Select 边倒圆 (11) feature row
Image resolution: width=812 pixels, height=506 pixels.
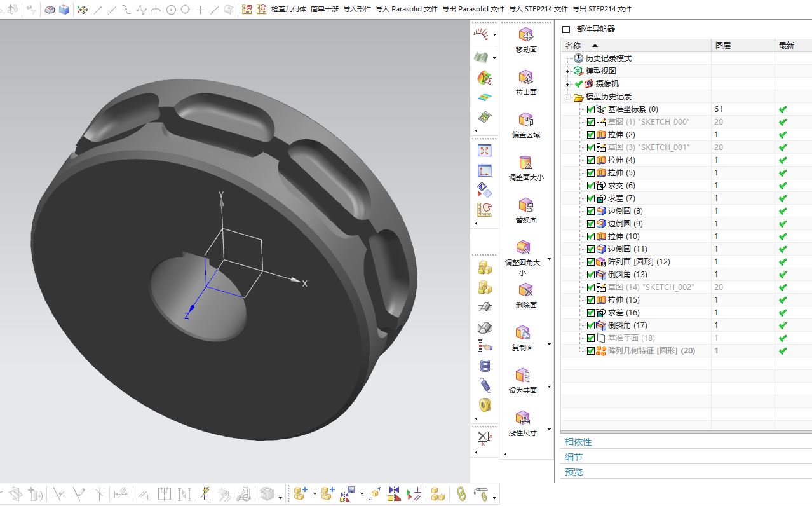(627, 249)
